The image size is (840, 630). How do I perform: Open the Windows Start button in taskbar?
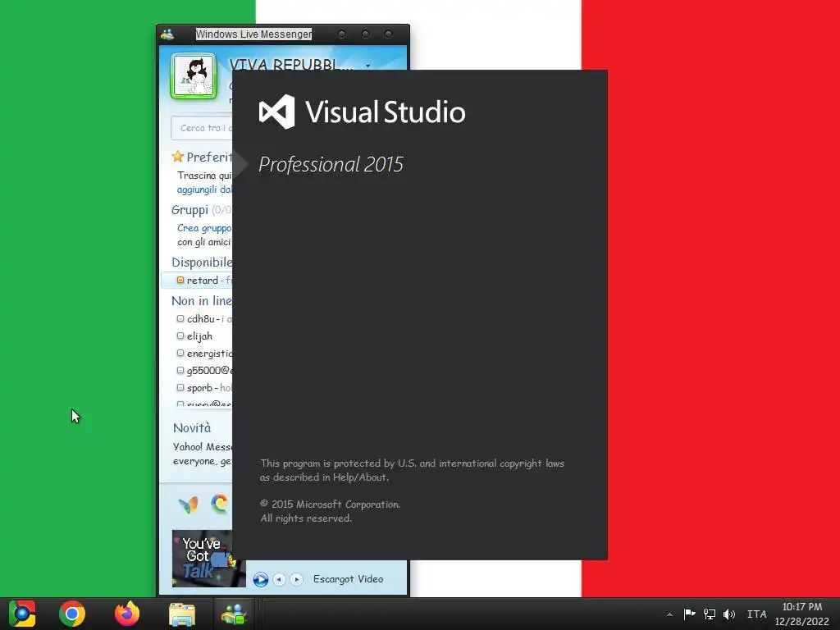pyautogui.click(x=22, y=614)
